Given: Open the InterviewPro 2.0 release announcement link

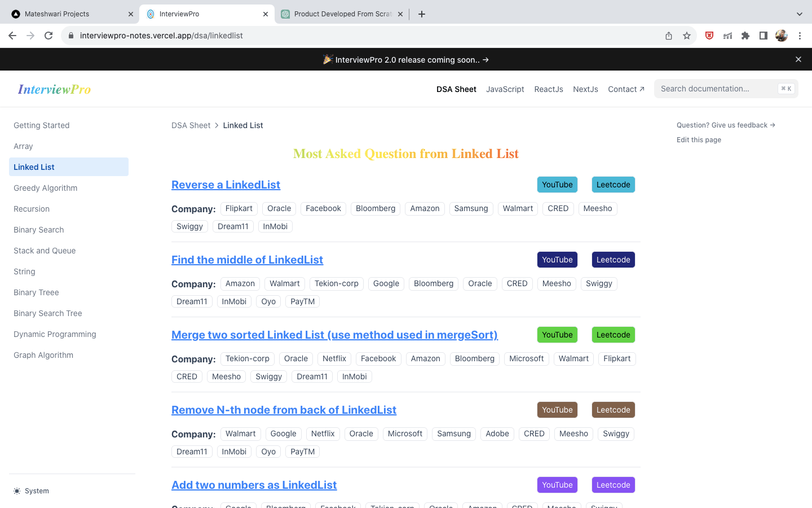Looking at the screenshot, I should tap(406, 60).
